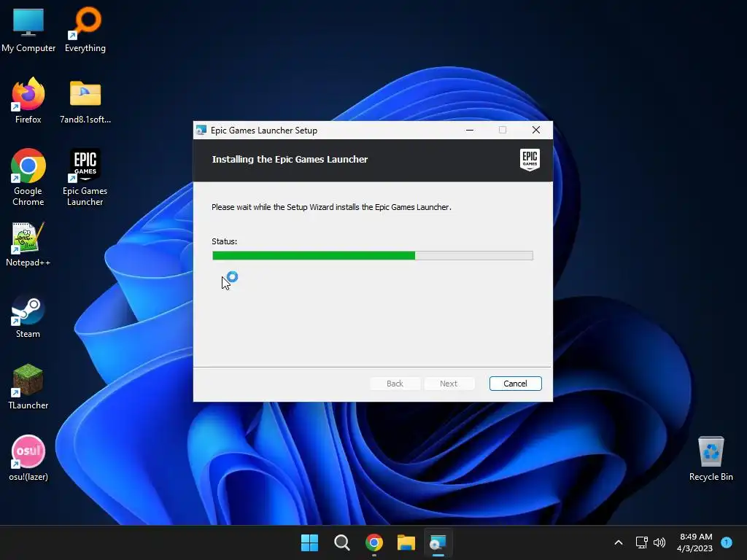Select the TLauncher Minecraft icon
The width and height of the screenshot is (747, 560).
pos(28,386)
